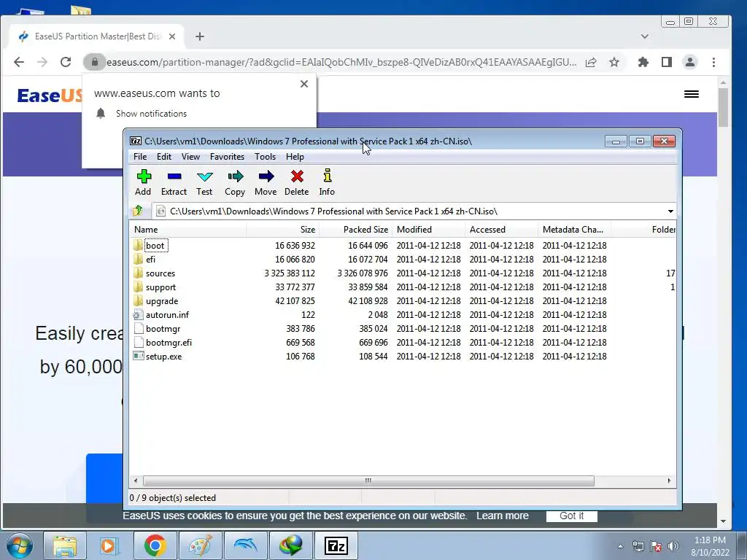Close the notification permission popup in Chrome

click(304, 84)
